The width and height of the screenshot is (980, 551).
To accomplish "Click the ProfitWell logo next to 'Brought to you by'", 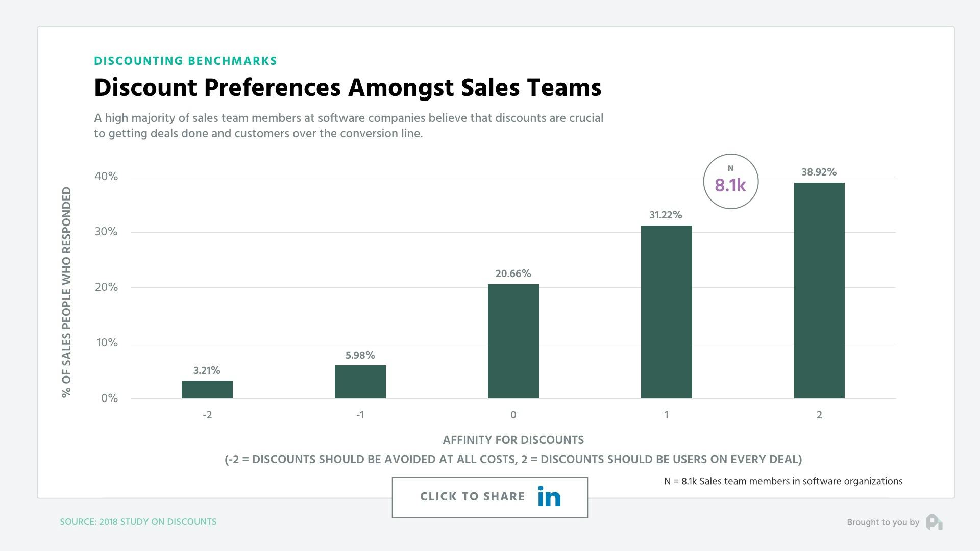I will click(936, 522).
